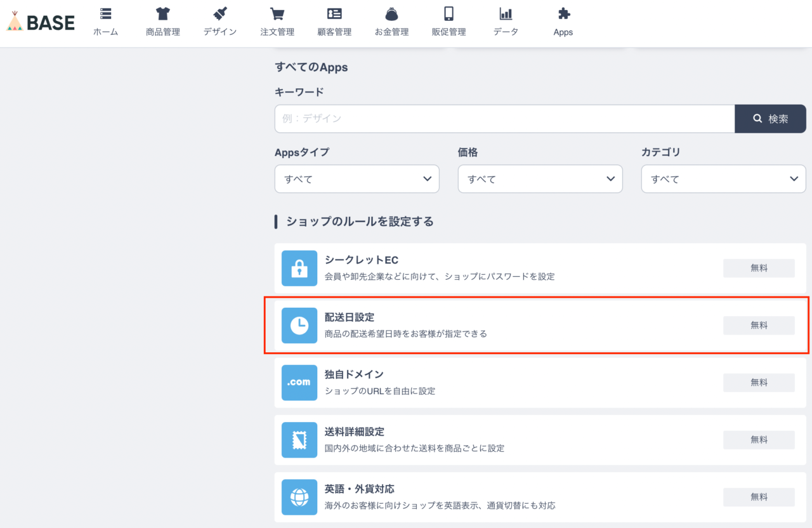This screenshot has height=528, width=812.
Task: Click description 商品の配送希望日時をお客様が指定できる
Action: (x=406, y=334)
